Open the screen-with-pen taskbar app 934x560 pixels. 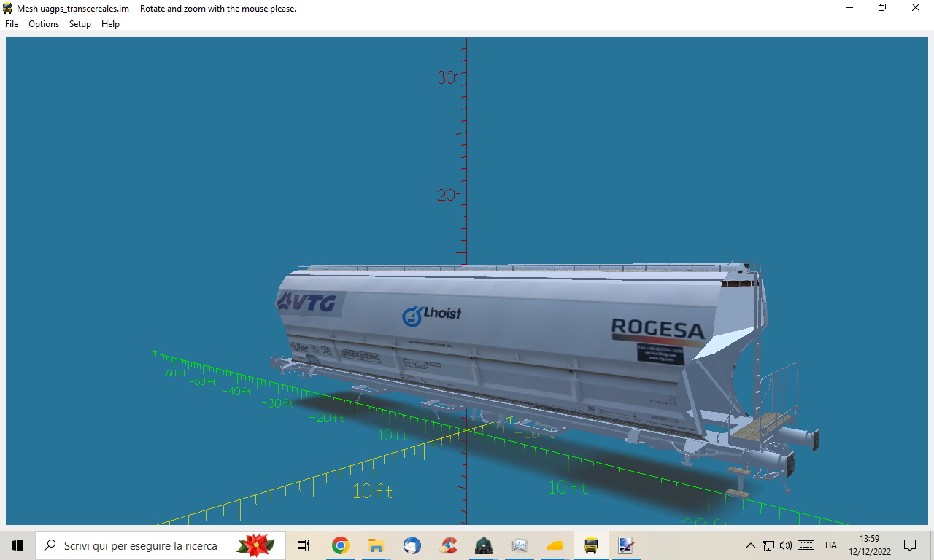pos(626,545)
